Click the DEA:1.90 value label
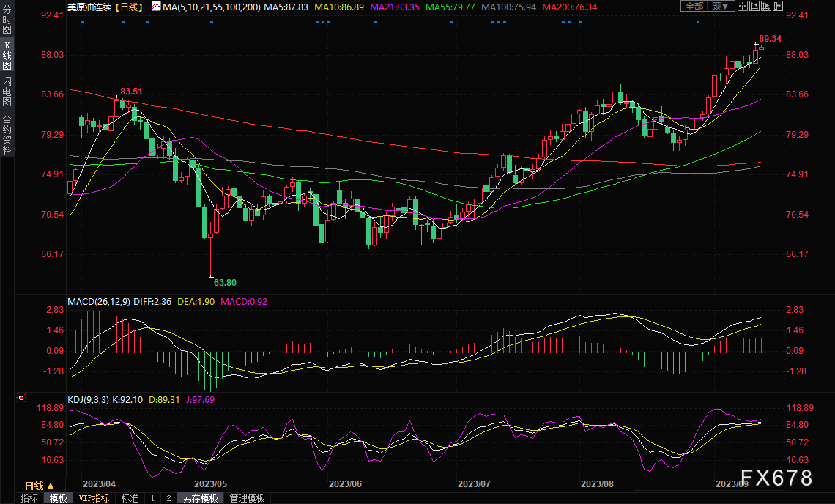 [196, 302]
